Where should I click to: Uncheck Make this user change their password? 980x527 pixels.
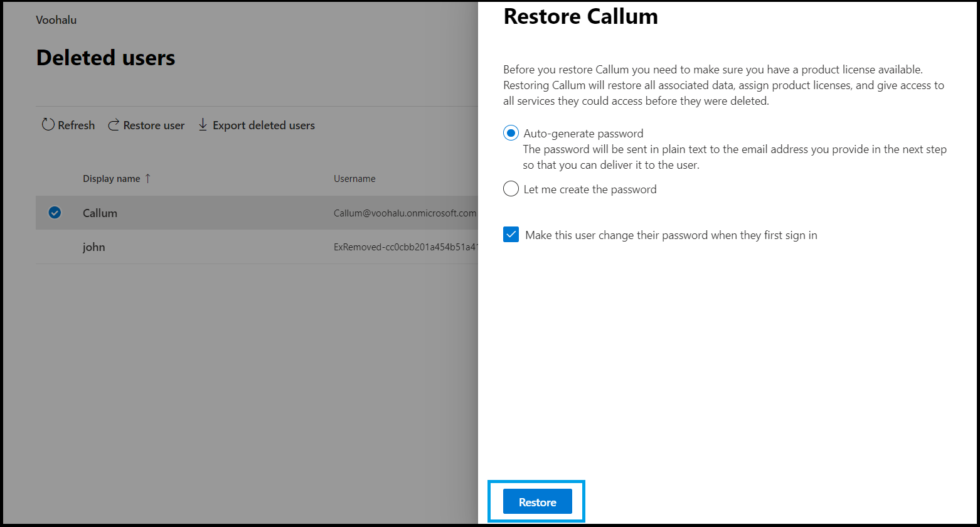click(x=511, y=234)
